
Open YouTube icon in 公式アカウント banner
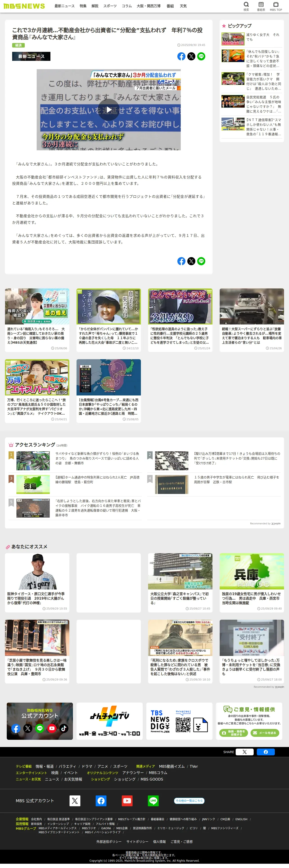(x=52, y=729)
